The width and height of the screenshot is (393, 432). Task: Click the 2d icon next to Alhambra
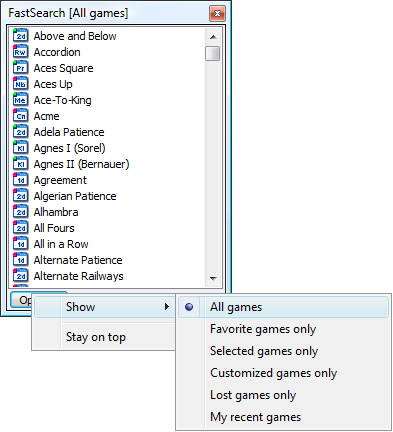[x=20, y=212]
